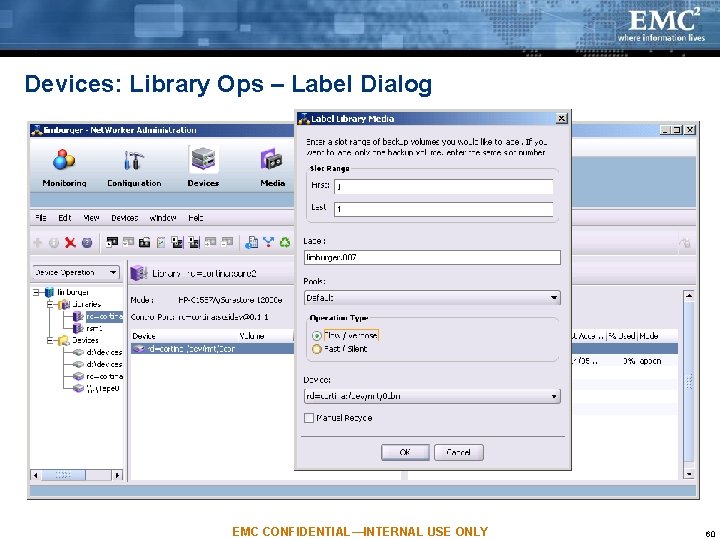Open the Device dropdown in label dialog

coord(432,396)
